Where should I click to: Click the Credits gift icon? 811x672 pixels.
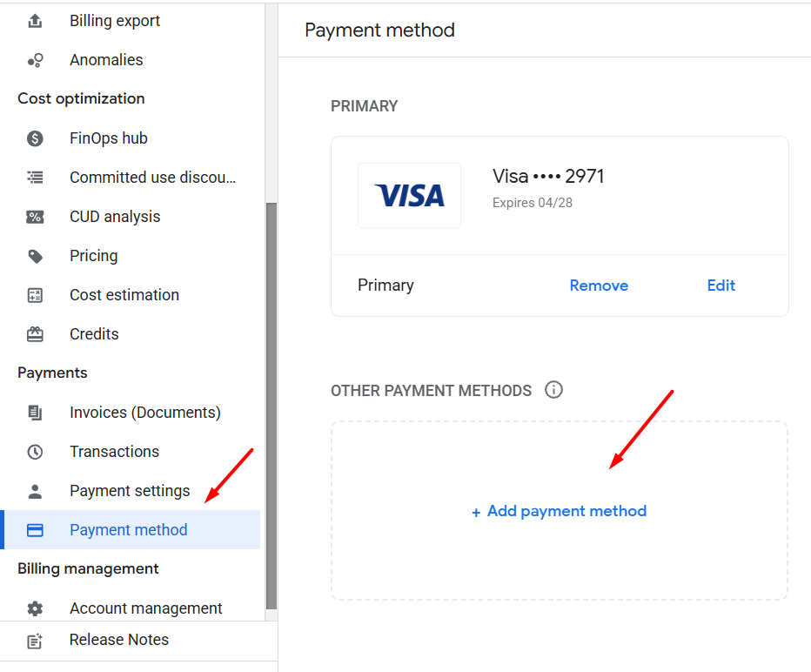pyautogui.click(x=35, y=334)
